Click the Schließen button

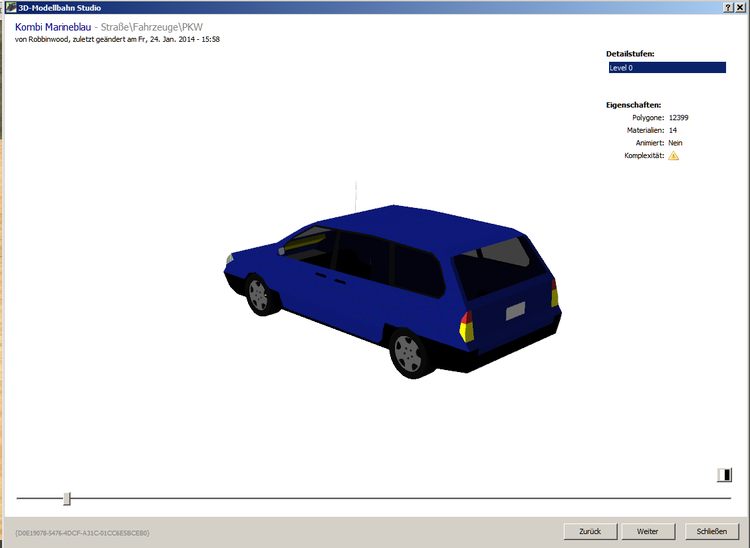tap(712, 531)
